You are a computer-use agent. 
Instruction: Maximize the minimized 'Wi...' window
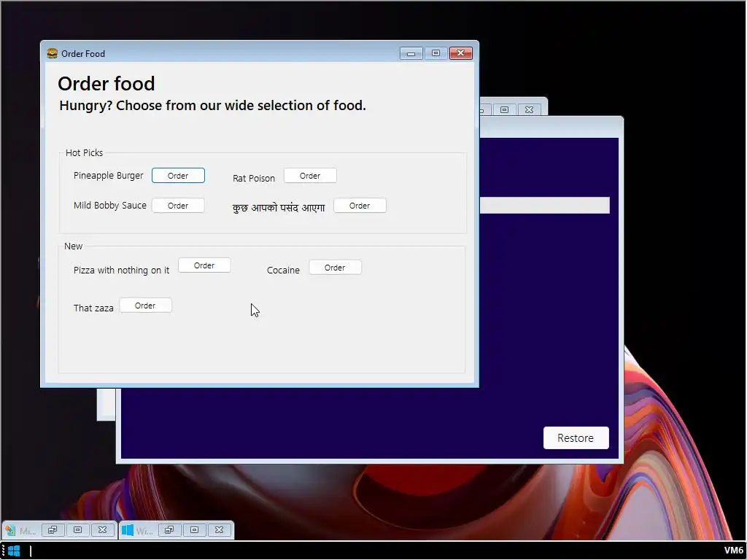coord(194,530)
